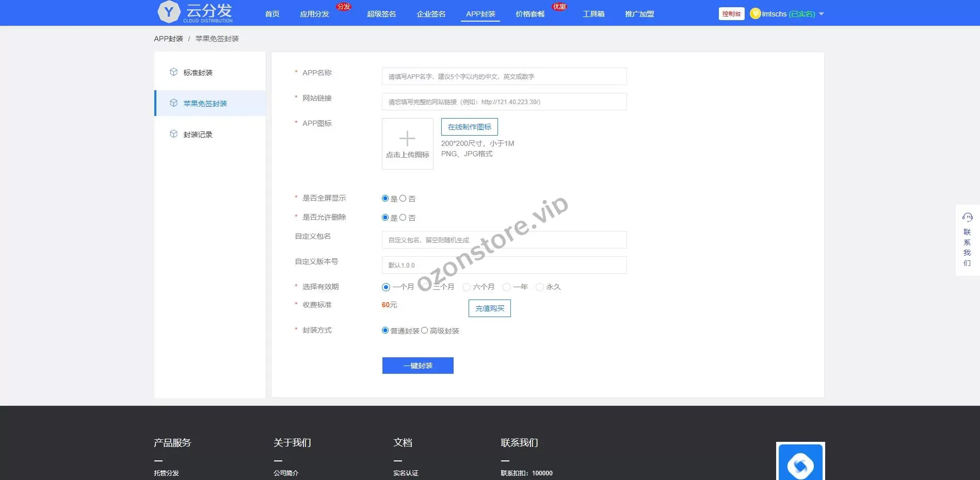Click the cube icon beside 苹果免签封装
This screenshot has height=480, width=980.
coord(174,103)
